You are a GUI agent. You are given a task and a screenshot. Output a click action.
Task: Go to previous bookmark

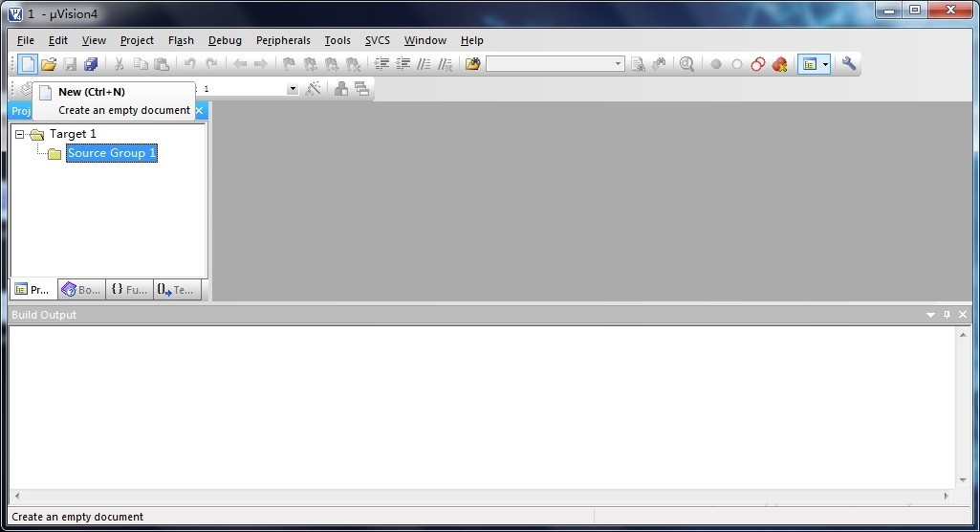(x=310, y=64)
